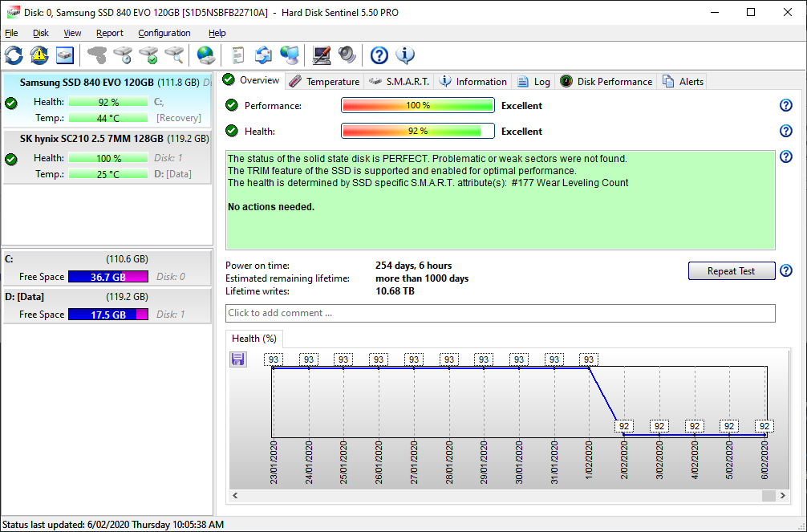
Task: Click the Performance 100 % gradient bar
Action: pyautogui.click(x=418, y=105)
